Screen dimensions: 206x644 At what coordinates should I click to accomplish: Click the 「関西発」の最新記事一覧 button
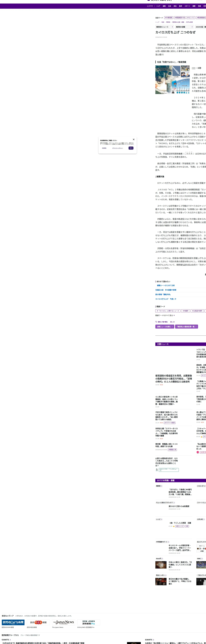click(x=186, y=327)
